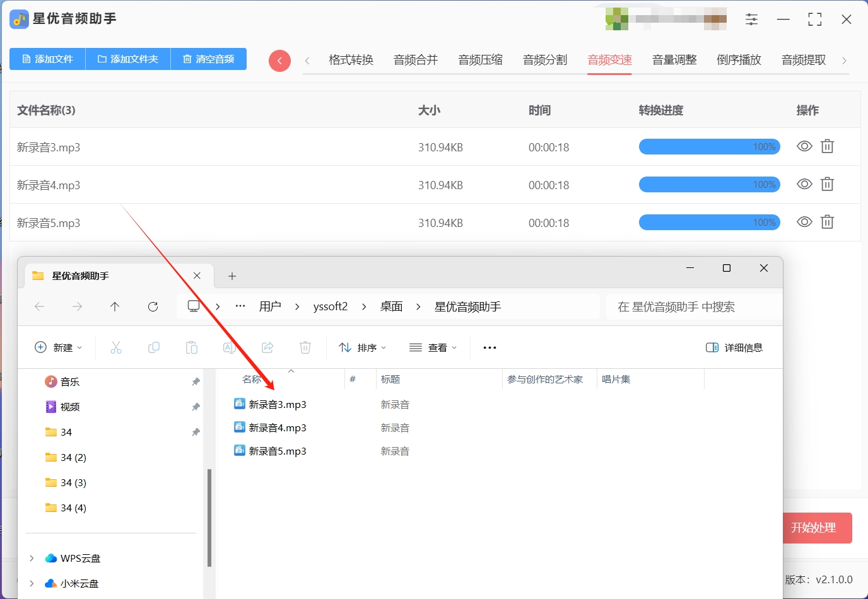Image resolution: width=868 pixels, height=599 pixels.
Task: Click the Paste clipboard icon
Action: 192,347
